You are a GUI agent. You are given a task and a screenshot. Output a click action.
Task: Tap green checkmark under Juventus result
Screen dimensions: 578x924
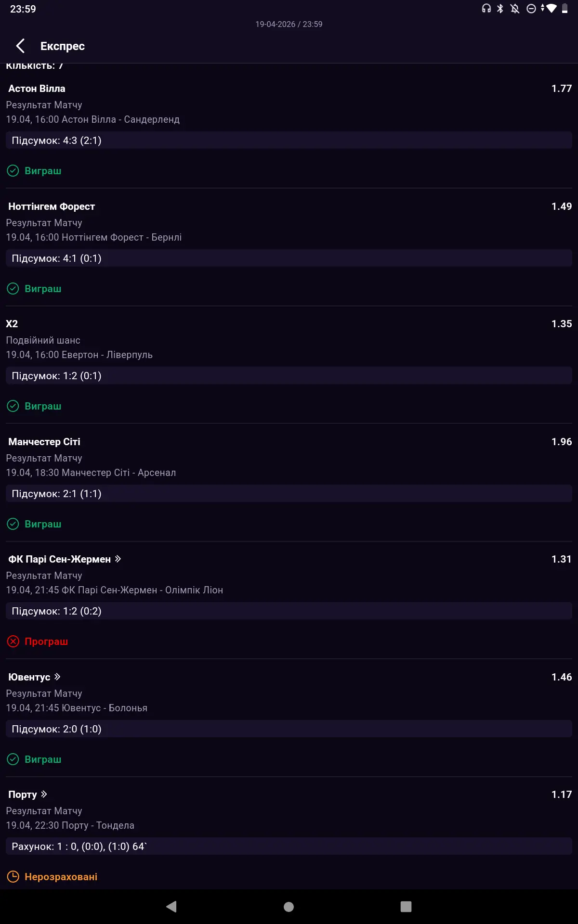pyautogui.click(x=13, y=759)
